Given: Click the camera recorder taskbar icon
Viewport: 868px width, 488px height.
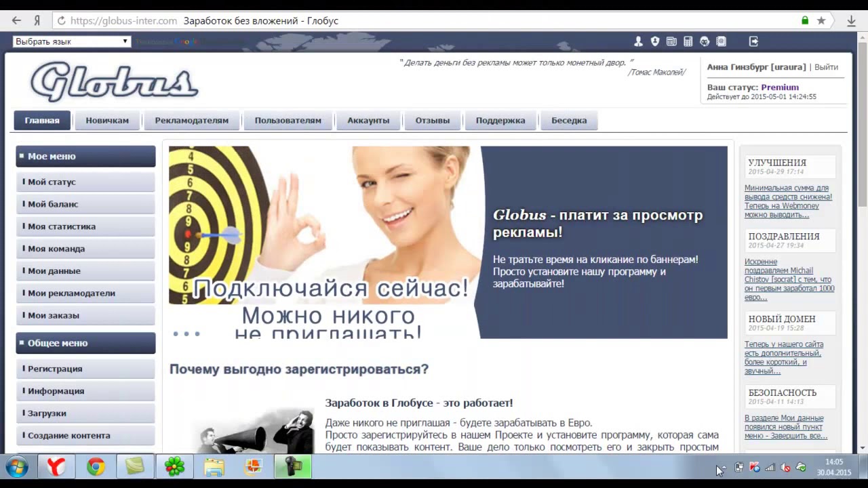Looking at the screenshot, I should coord(293,467).
